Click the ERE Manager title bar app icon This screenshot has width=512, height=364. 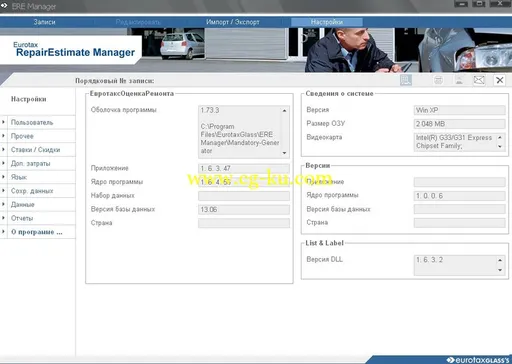4,6
